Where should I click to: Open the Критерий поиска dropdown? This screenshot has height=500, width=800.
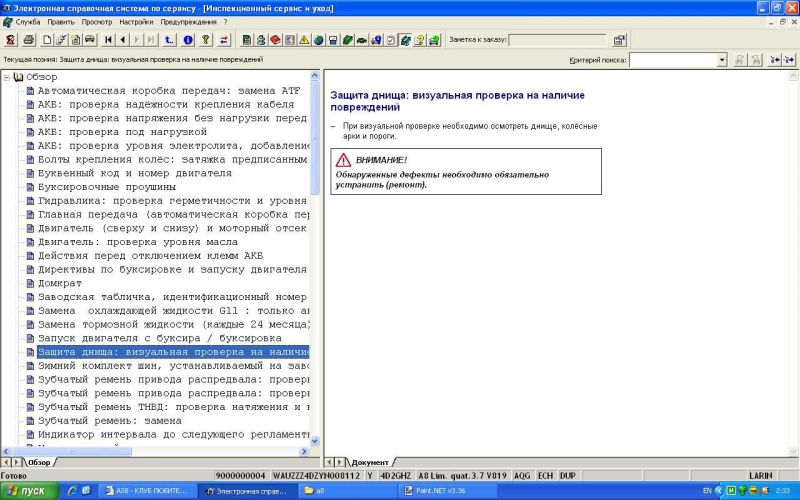tap(722, 60)
